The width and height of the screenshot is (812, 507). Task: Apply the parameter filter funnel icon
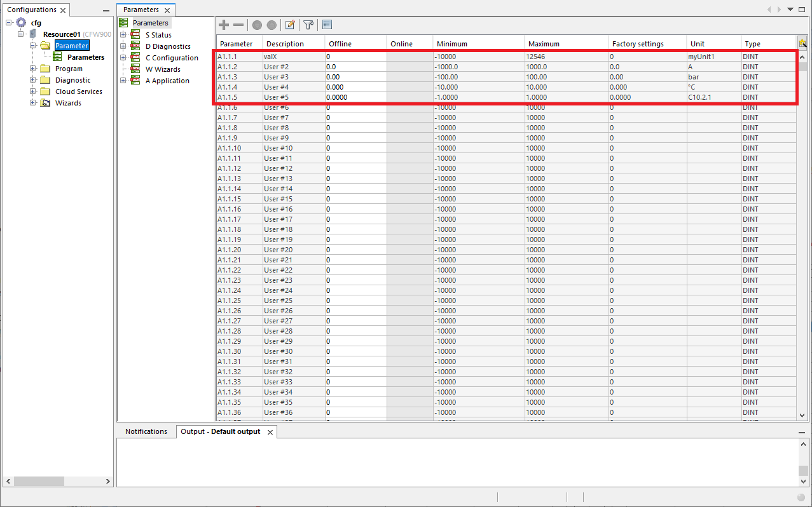[308, 25]
